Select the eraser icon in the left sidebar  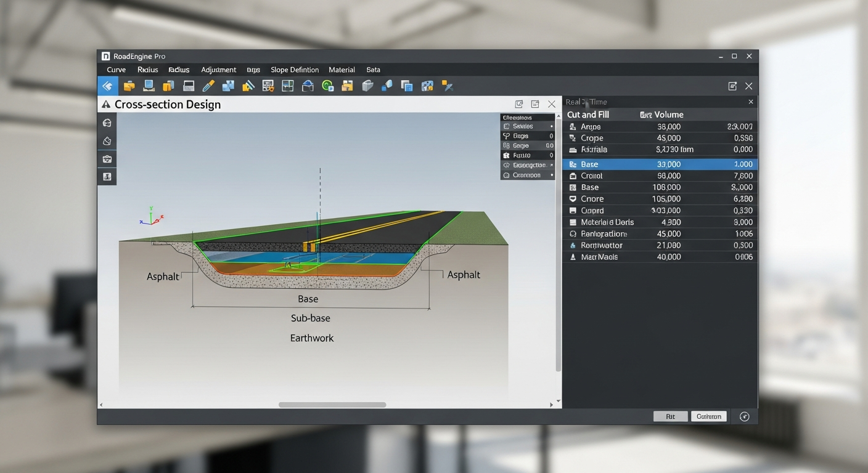tap(107, 141)
